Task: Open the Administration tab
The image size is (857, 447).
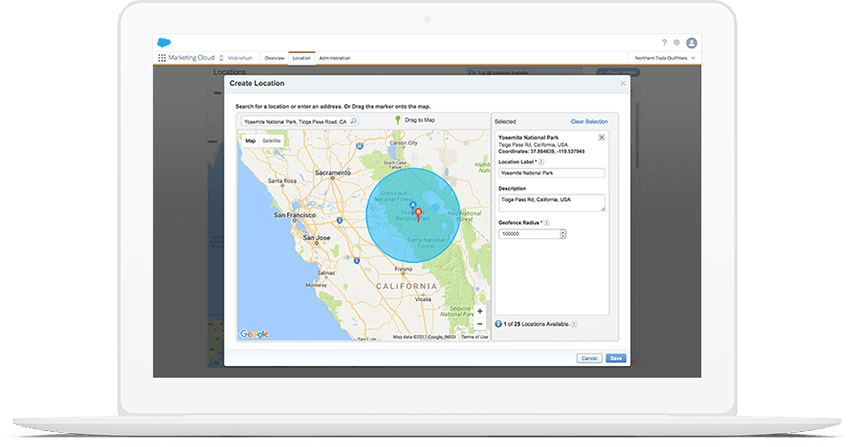Action: 334,58
